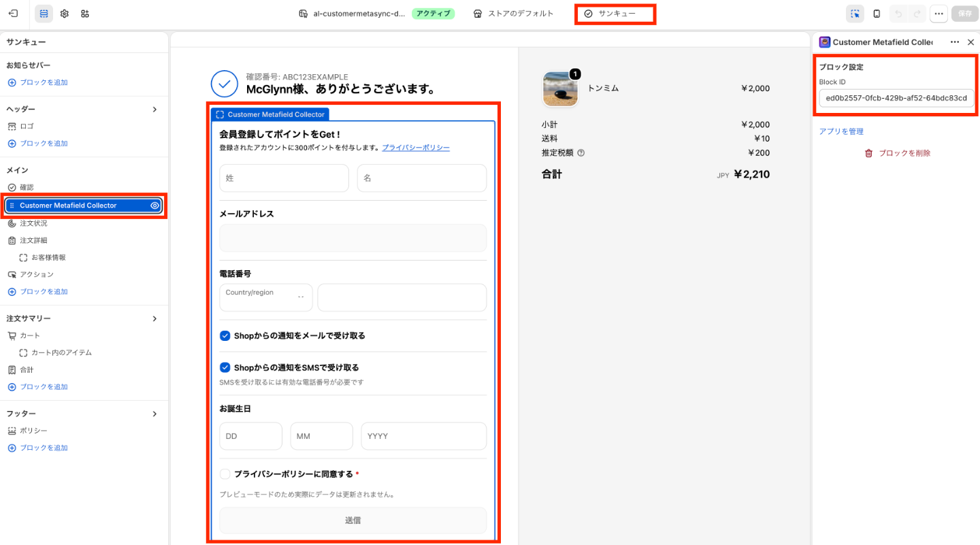Open the top bar more options ellipsis
980x545 pixels.
(x=938, y=14)
